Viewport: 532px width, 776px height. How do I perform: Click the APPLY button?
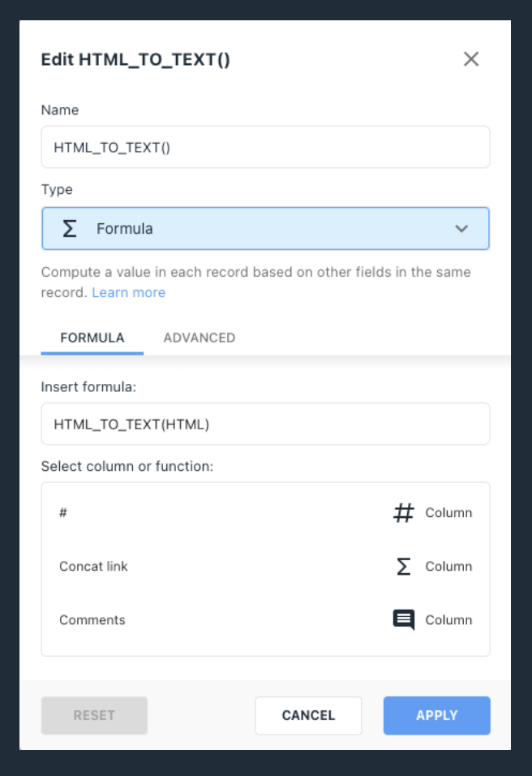436,715
